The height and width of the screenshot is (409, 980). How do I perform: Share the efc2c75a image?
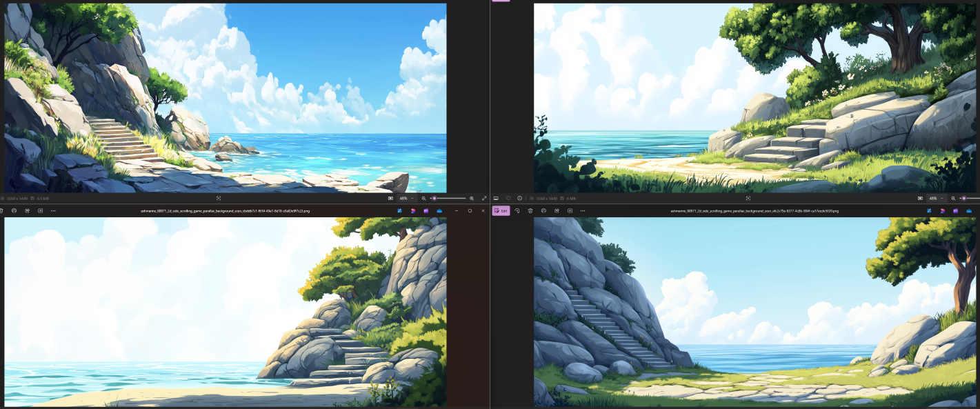(x=557, y=210)
